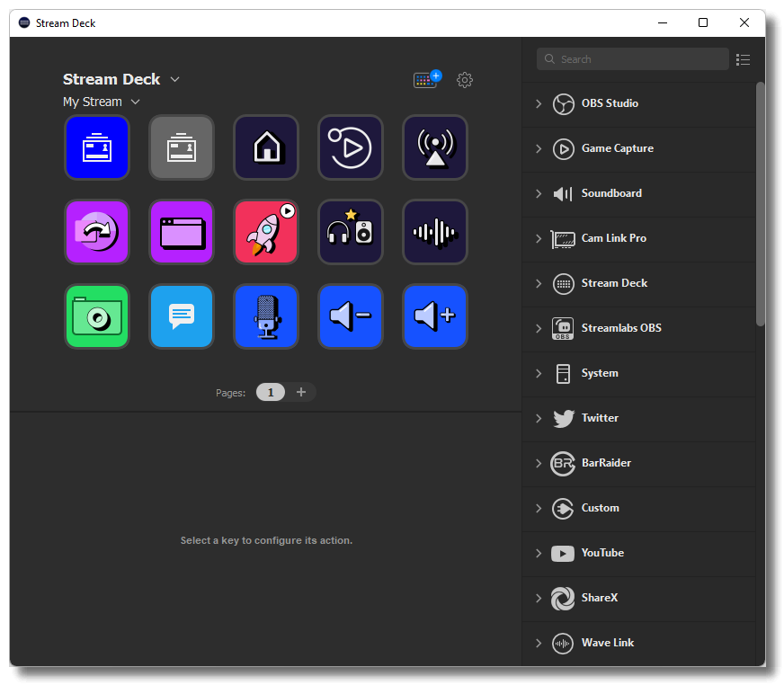This screenshot has width=784, height=685.
Task: Click the Cam Link Pro icon
Action: pyautogui.click(x=563, y=239)
